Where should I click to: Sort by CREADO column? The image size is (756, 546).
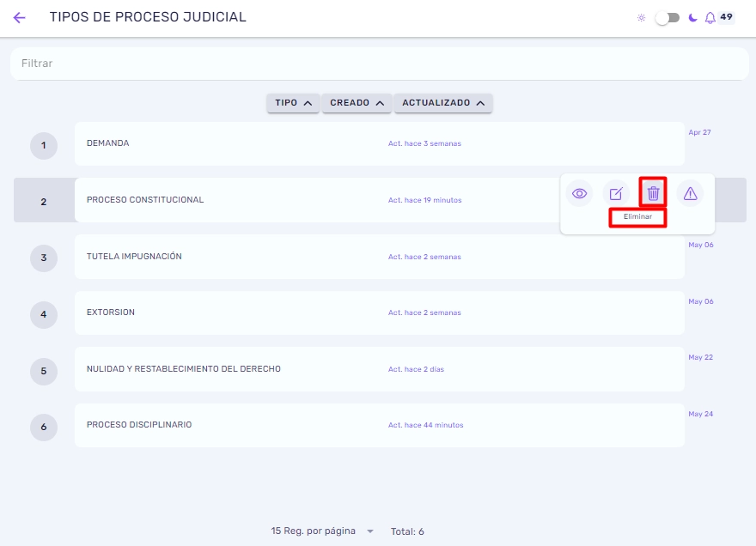(x=357, y=103)
